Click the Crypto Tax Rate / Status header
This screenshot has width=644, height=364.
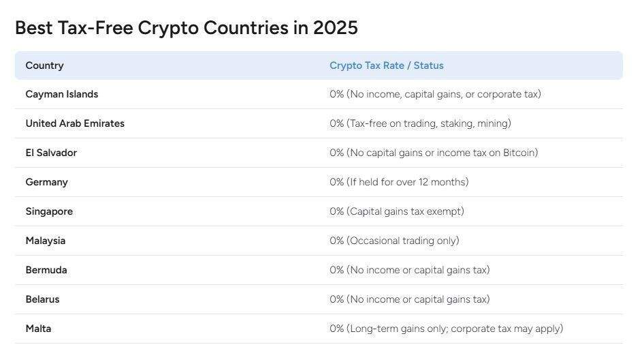(x=387, y=65)
